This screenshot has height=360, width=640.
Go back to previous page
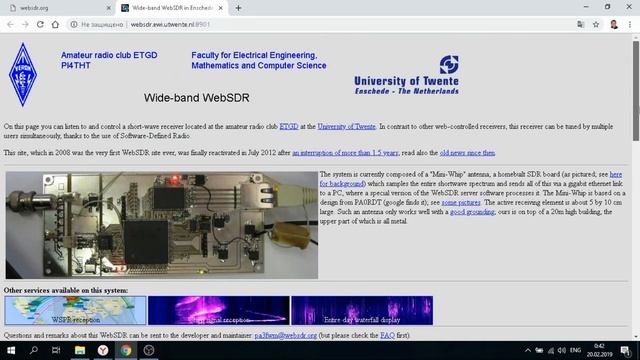point(10,24)
